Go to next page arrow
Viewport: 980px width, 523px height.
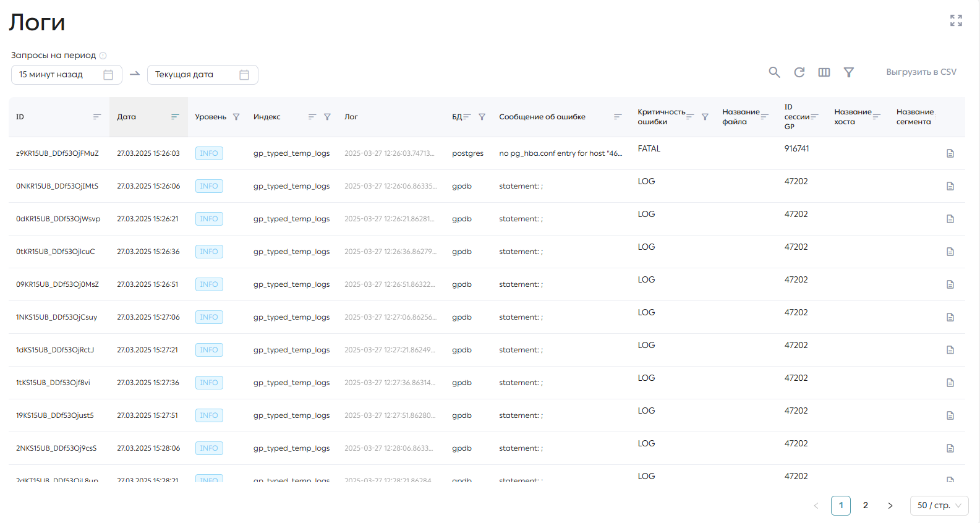[890, 506]
